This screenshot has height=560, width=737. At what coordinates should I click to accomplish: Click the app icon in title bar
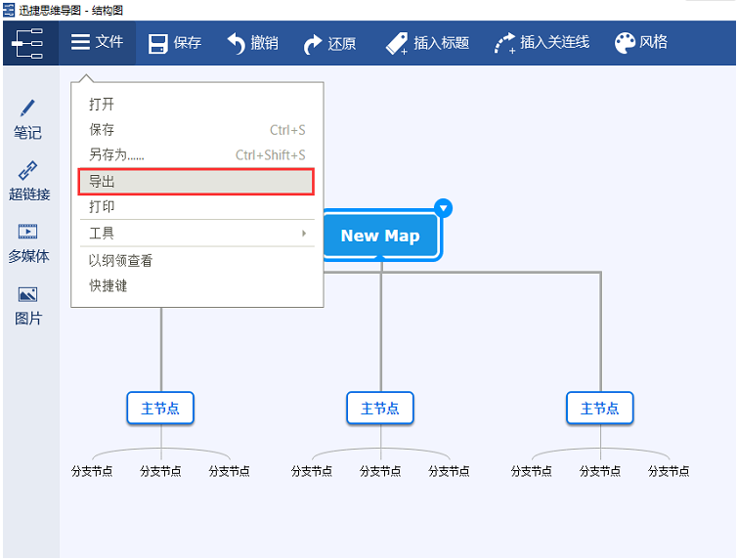point(9,10)
